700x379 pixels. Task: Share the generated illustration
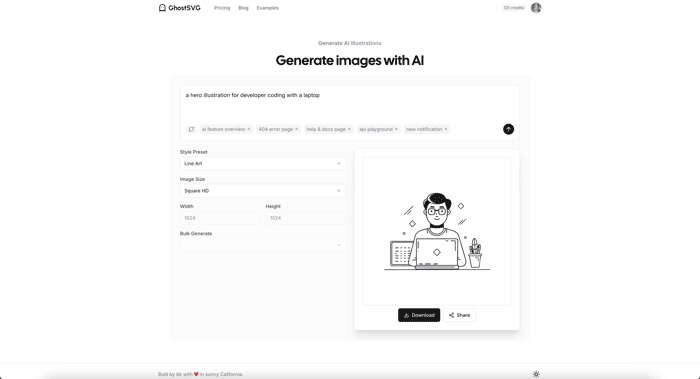click(x=459, y=315)
